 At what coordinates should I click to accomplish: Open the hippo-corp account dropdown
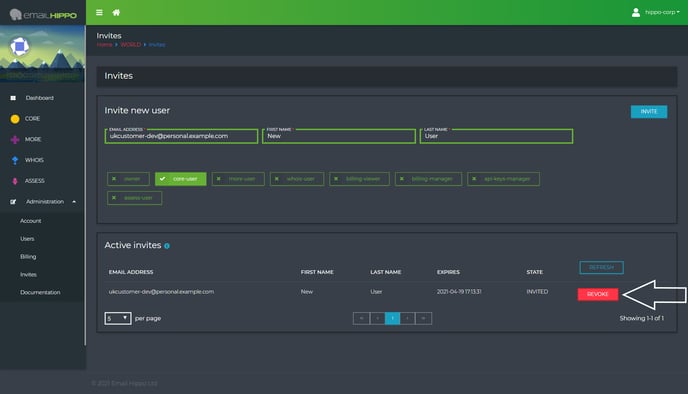662,12
